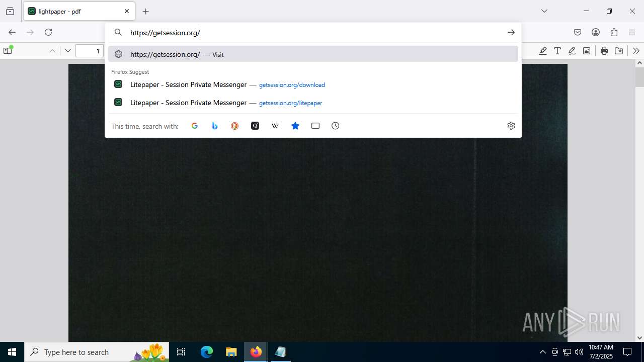Reload the current page
This screenshot has height=362, width=644.
coord(48,32)
